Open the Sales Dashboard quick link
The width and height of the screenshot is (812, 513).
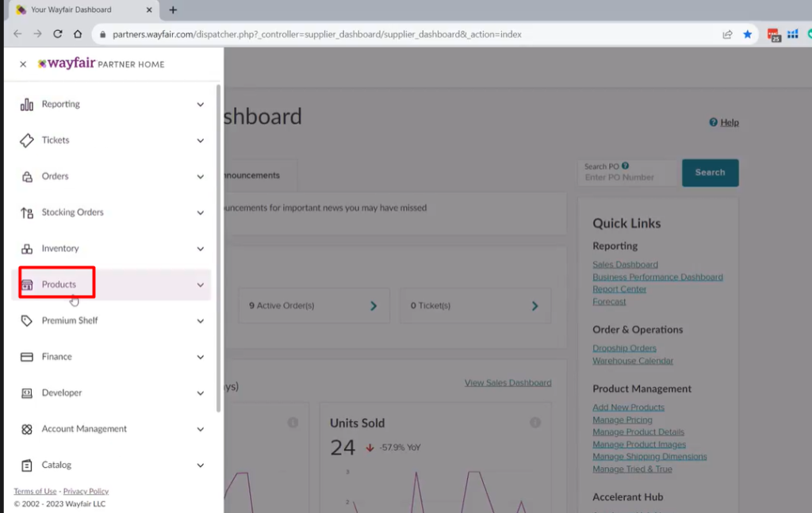[x=625, y=265]
